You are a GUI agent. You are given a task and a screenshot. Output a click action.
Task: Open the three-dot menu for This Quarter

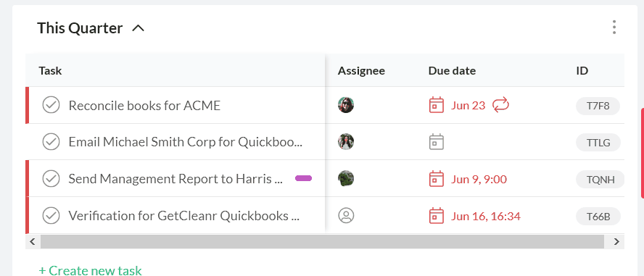click(x=614, y=27)
